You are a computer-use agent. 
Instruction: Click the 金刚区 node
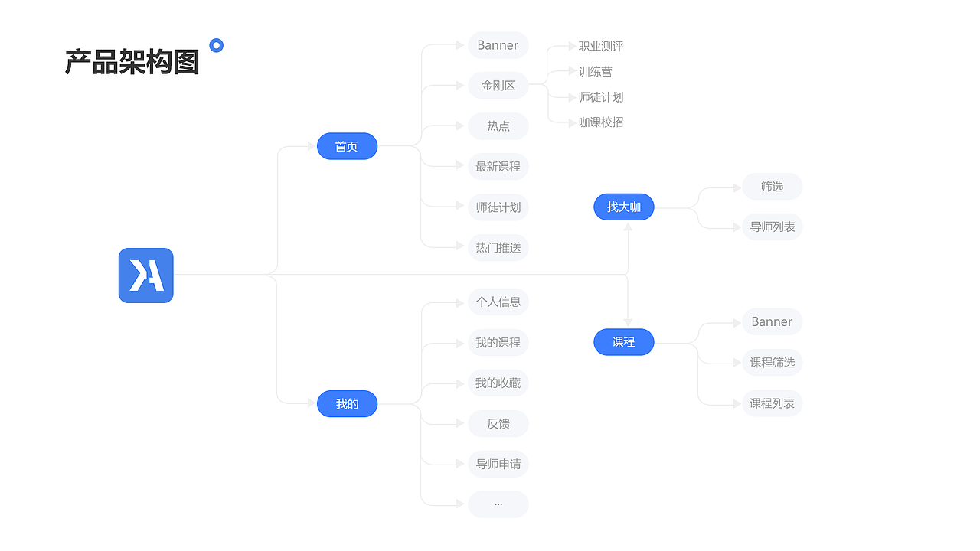[498, 86]
